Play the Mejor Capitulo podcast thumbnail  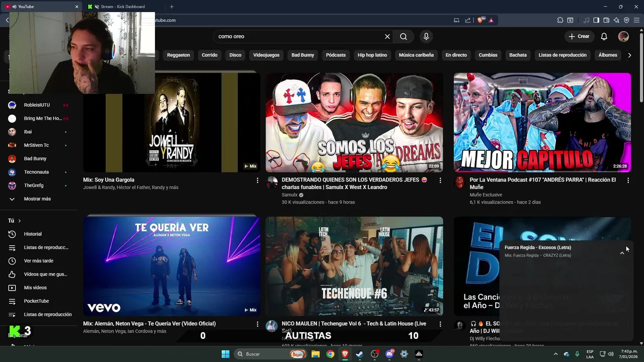542,123
